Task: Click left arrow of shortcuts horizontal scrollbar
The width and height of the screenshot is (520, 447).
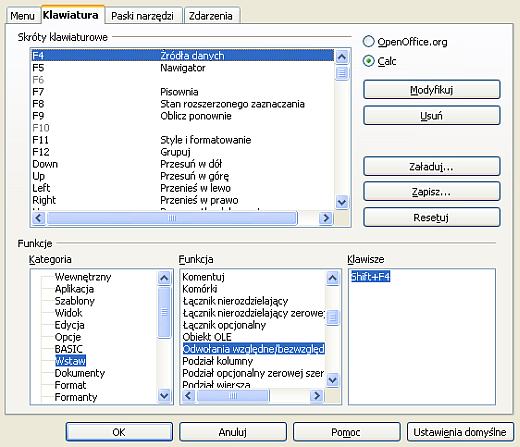Action: click(39, 218)
